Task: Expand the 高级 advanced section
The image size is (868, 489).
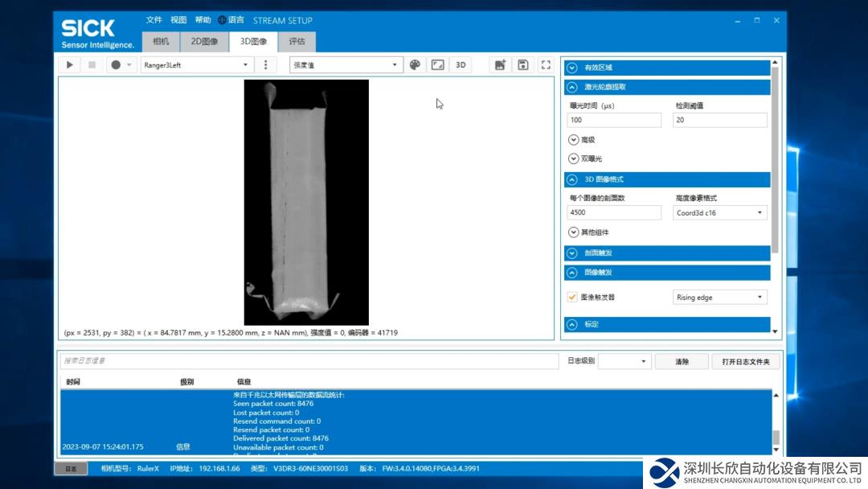Action: (x=574, y=140)
